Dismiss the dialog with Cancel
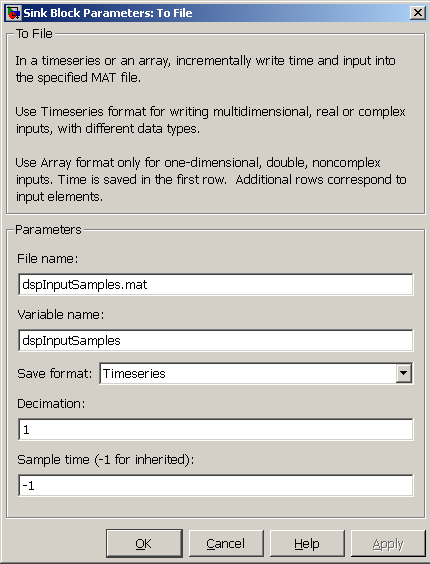 [226, 543]
